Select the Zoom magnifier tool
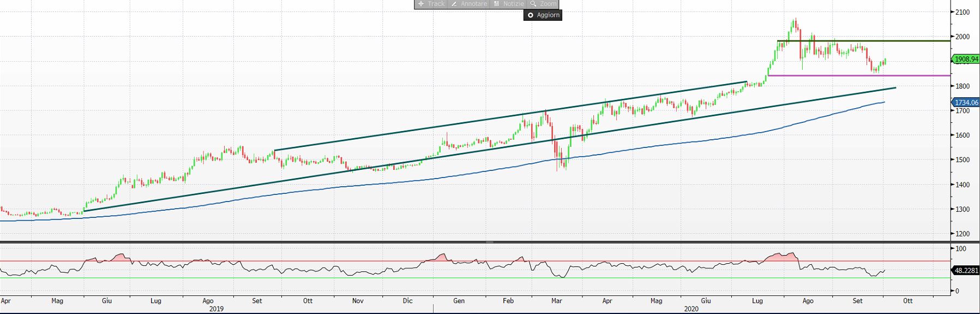This screenshot has width=980, height=314. pyautogui.click(x=543, y=4)
